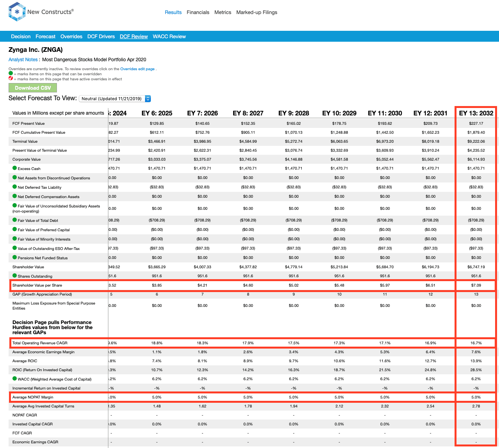Viewport: 499px width, 448px height.
Task: Click the Average Avg Invested Capital Turns label
Action: coord(43,406)
